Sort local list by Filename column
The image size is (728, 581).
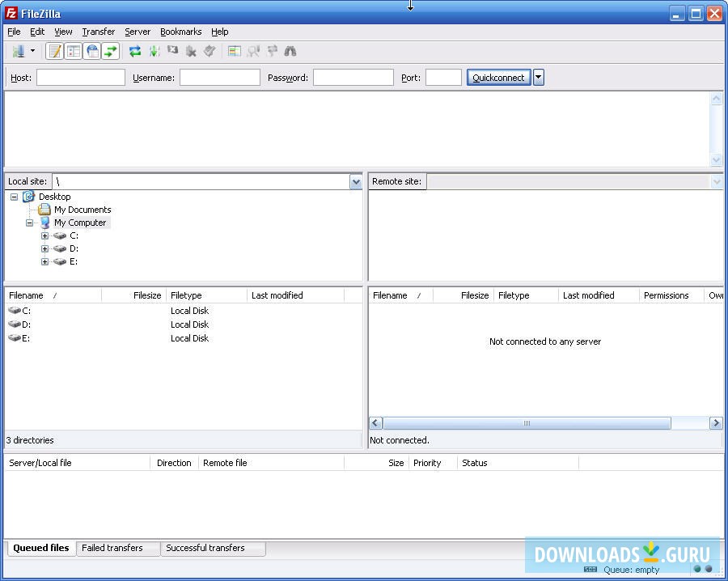point(53,295)
